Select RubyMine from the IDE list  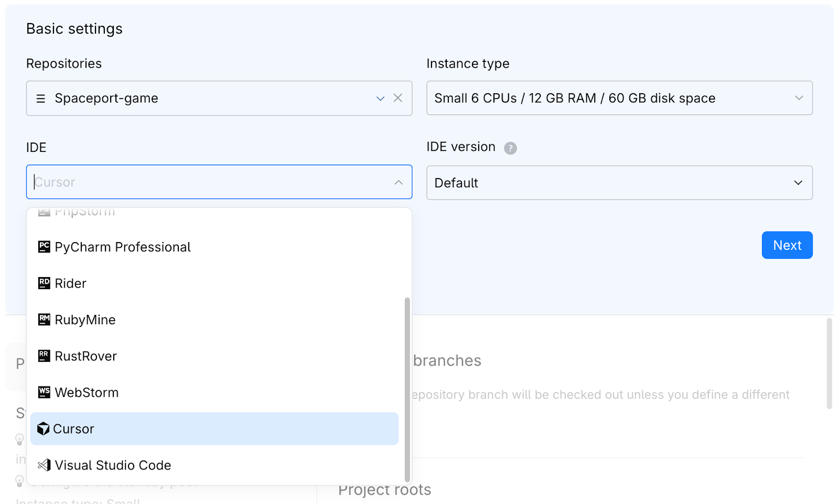(x=85, y=320)
